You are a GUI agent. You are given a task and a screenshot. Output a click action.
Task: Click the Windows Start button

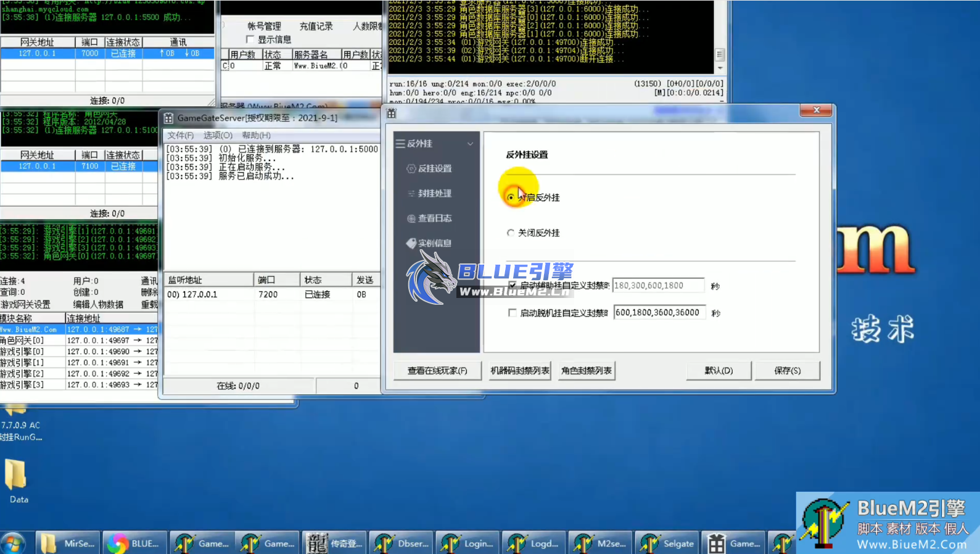coord(14,544)
